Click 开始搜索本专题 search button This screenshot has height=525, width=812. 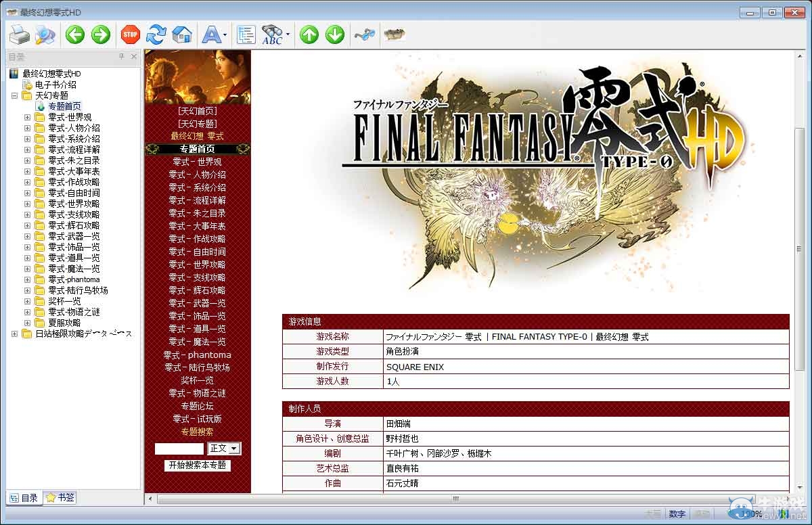[x=197, y=465]
